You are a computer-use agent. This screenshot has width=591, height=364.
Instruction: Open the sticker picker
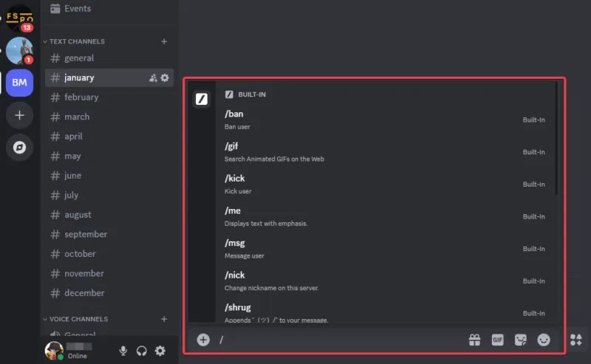tap(521, 340)
